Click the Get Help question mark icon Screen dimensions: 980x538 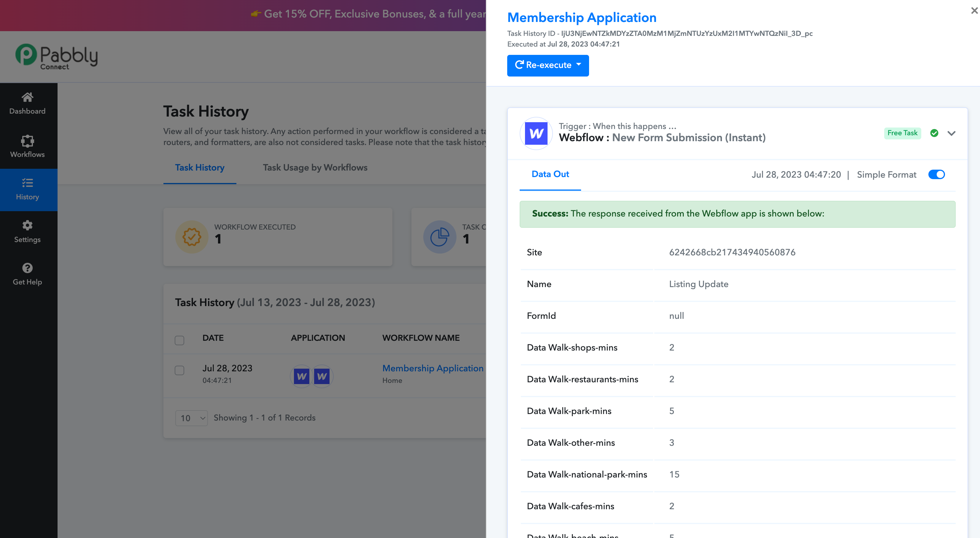click(x=27, y=268)
